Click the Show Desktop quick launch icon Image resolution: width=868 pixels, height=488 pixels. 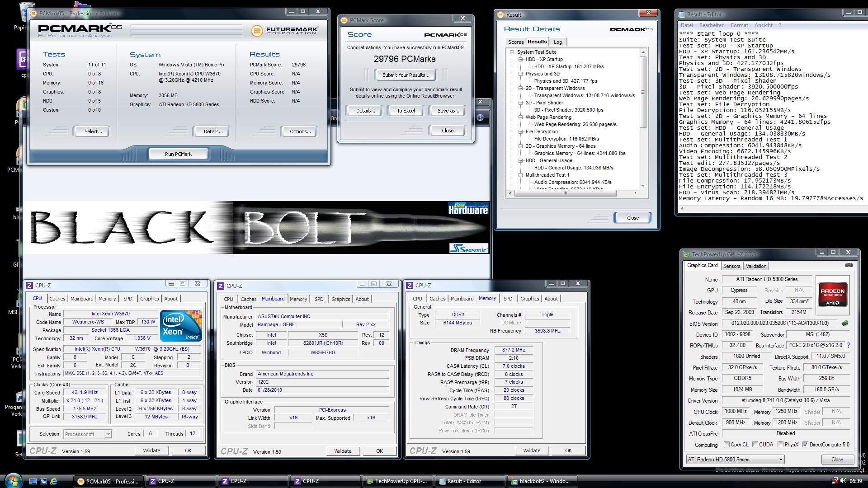tap(33, 481)
